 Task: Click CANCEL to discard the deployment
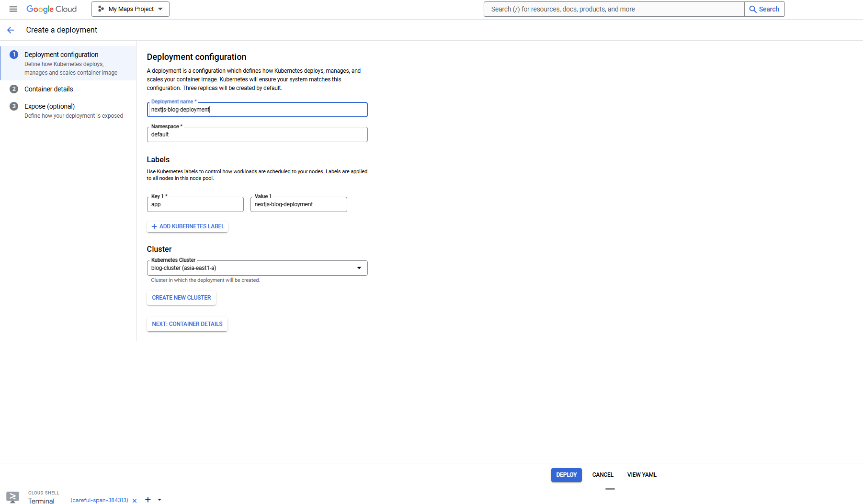point(602,474)
